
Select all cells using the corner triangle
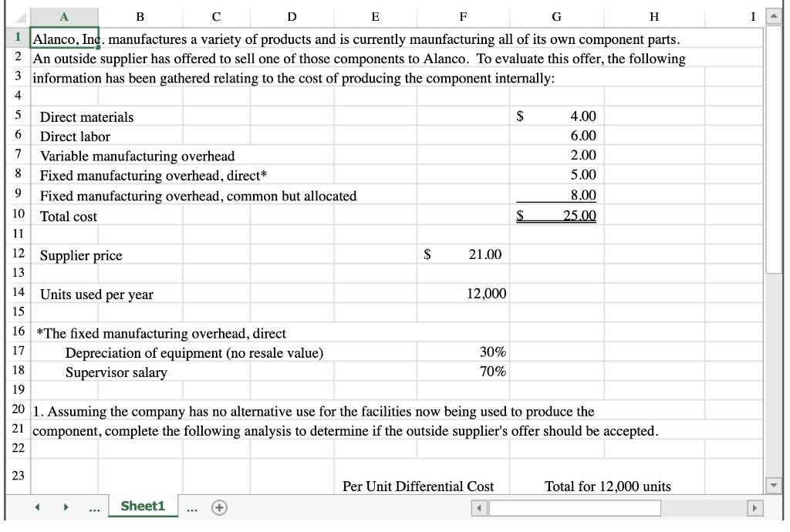(15, 14)
